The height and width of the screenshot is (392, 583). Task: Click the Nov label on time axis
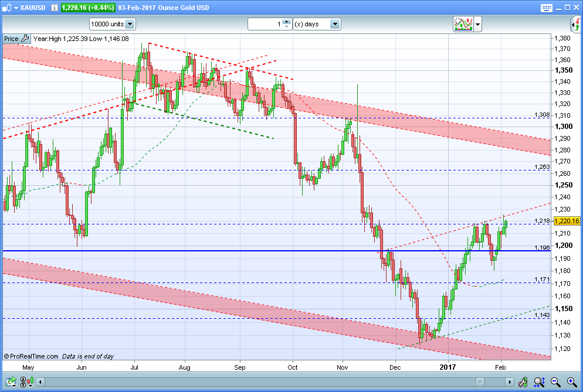pyautogui.click(x=342, y=367)
